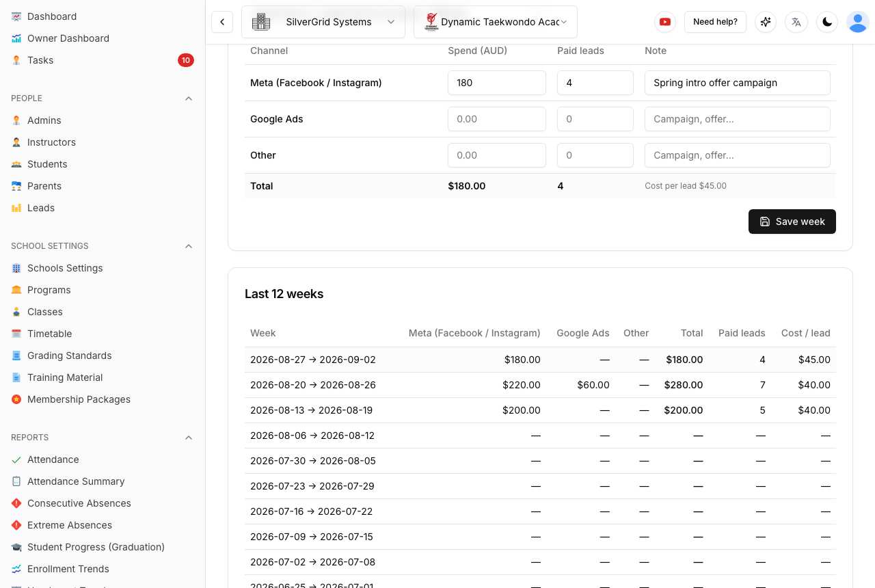Click the Membership Packages icon
The width and height of the screenshot is (875, 588).
[x=16, y=399]
